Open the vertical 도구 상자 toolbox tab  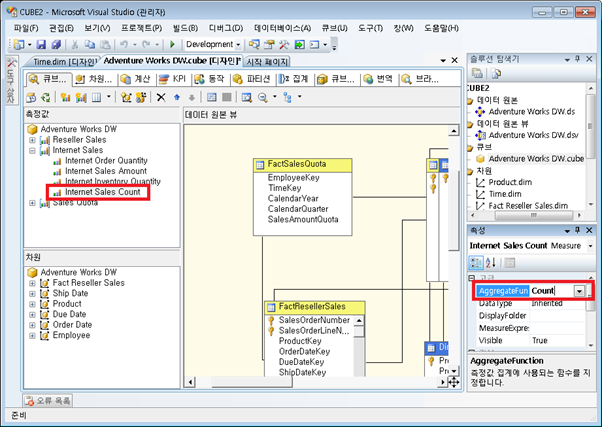pos(11,80)
